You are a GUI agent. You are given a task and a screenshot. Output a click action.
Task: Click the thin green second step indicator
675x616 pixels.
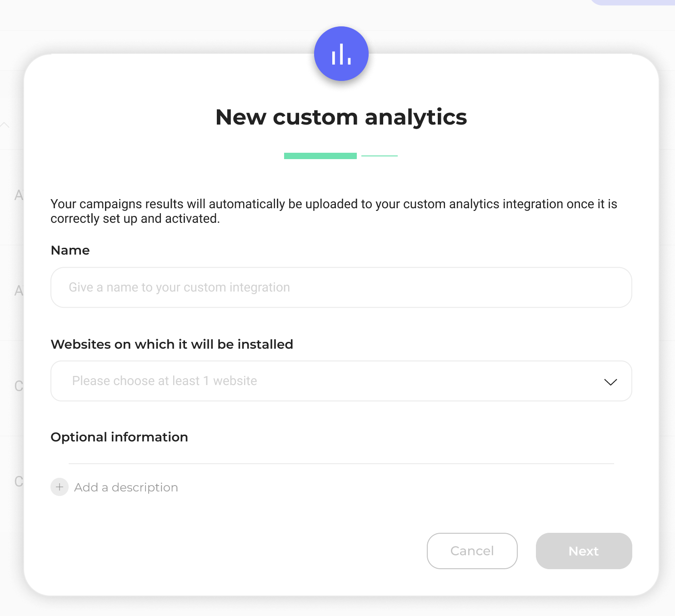click(380, 156)
